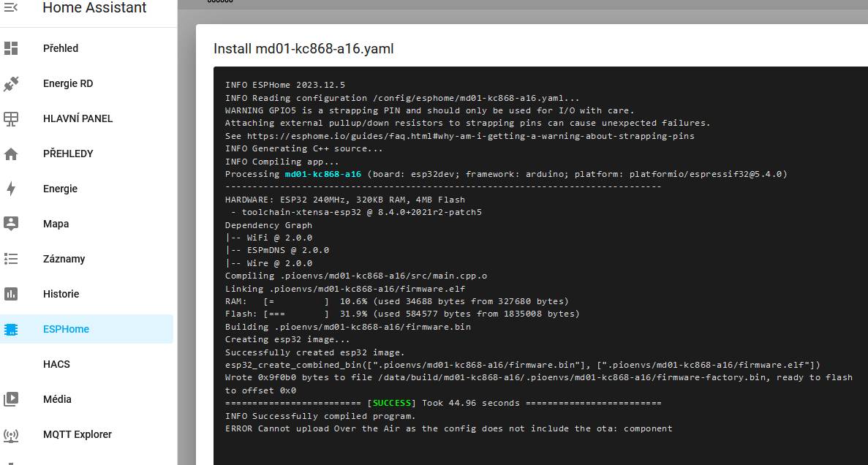This screenshot has height=465, width=868.
Task: Click the esphome.io strapping pins FAQ URL
Action: (x=470, y=136)
